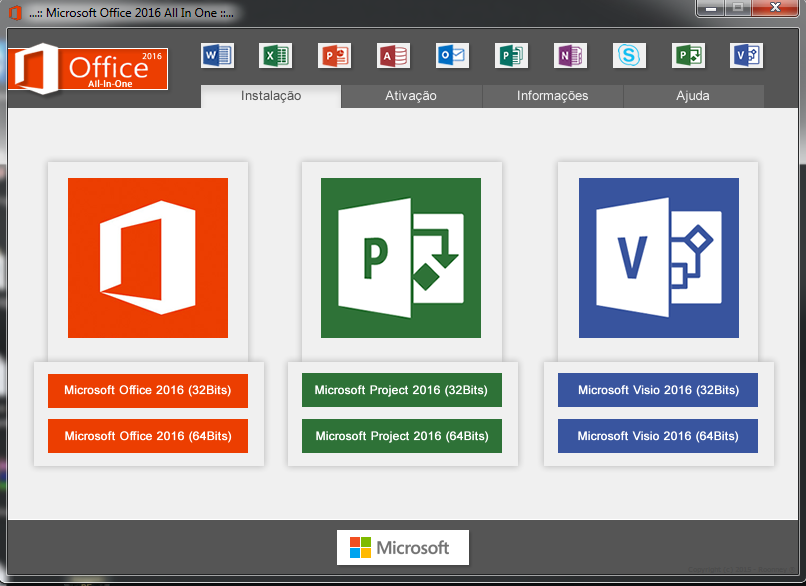Install Microsoft Project 2016 (32Bits)
Image resolution: width=806 pixels, height=586 pixels.
coord(402,390)
